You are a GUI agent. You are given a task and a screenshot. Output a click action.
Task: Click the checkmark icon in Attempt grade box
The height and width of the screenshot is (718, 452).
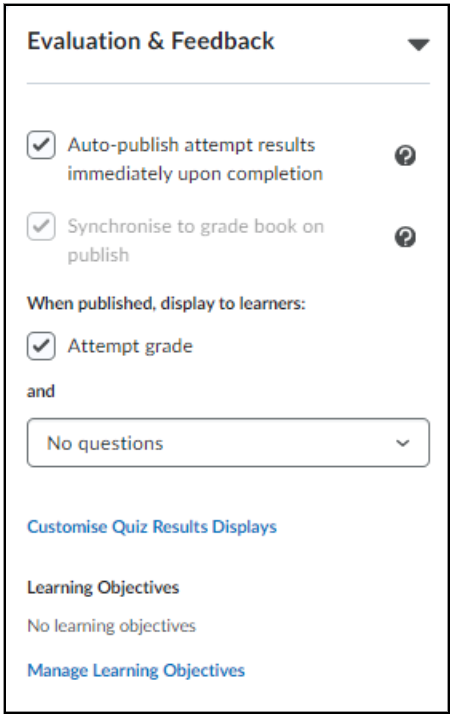(41, 346)
